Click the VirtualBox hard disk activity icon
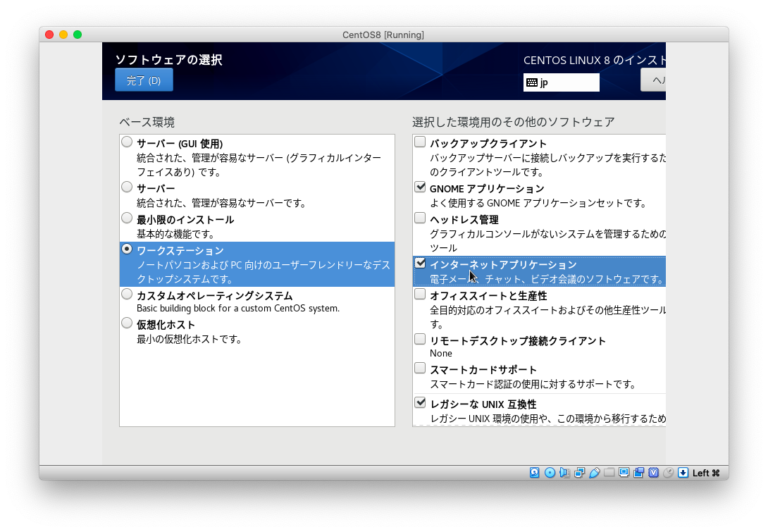This screenshot has height=532, width=768. pos(534,473)
